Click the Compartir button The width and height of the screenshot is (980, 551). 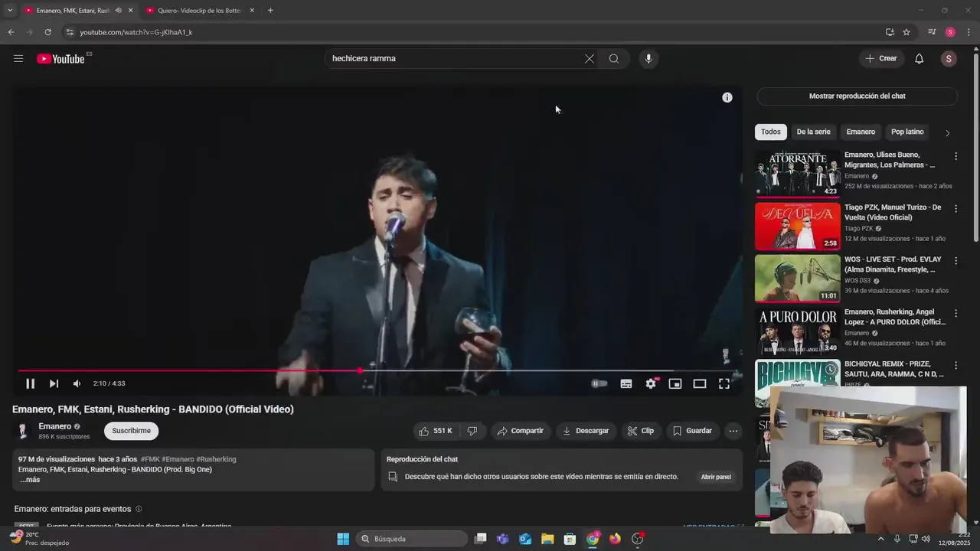point(521,431)
